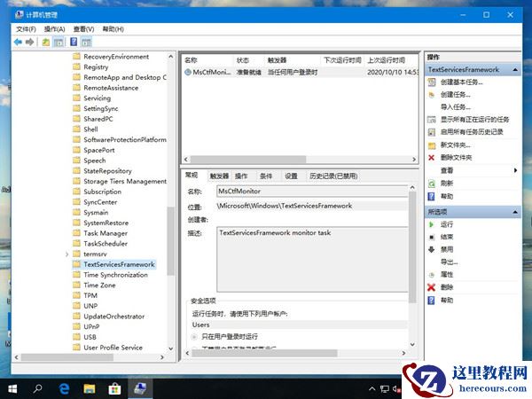Viewport: 532px width, 399px height.
Task: Sort by 名称 column header
Action: click(x=207, y=60)
